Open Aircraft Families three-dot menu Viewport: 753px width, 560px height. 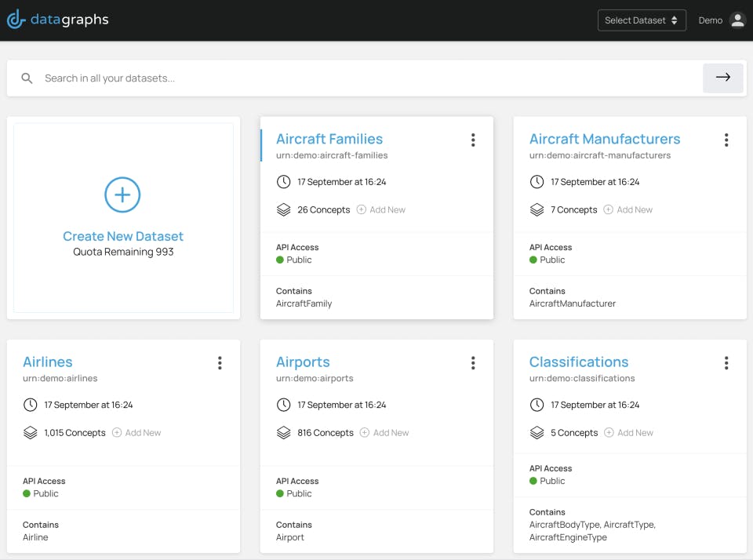(x=473, y=140)
